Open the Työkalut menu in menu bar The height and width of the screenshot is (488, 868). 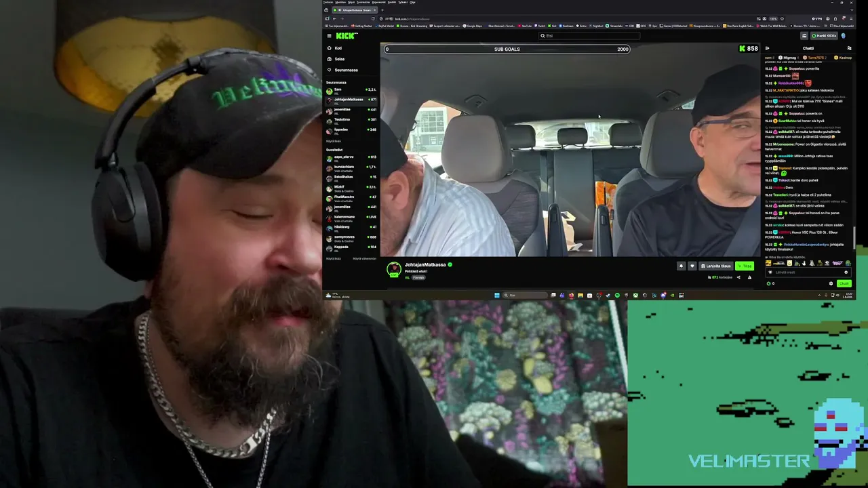pyautogui.click(x=403, y=2)
